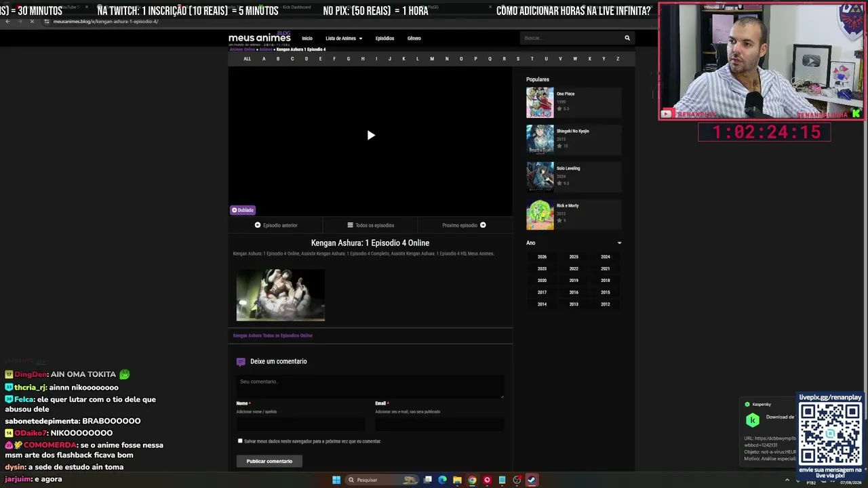Open One Piece from the Populares list
The width and height of the screenshot is (868, 488).
(566, 94)
